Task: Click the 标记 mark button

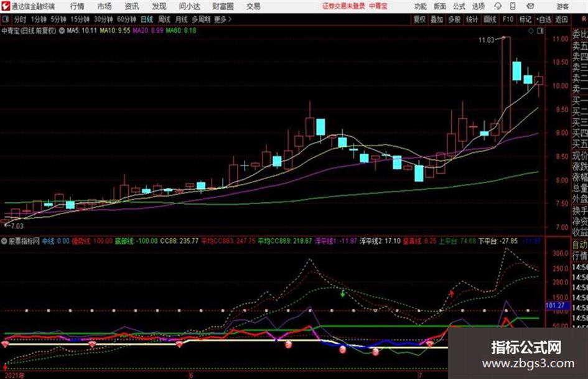Action: click(525, 19)
